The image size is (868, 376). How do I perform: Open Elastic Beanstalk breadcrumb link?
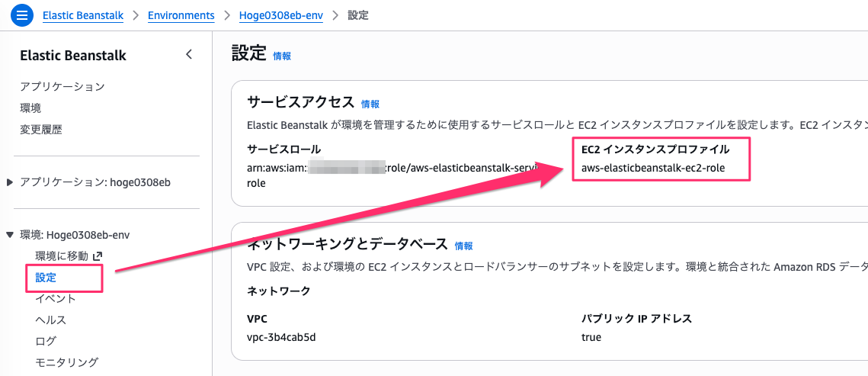tap(82, 15)
